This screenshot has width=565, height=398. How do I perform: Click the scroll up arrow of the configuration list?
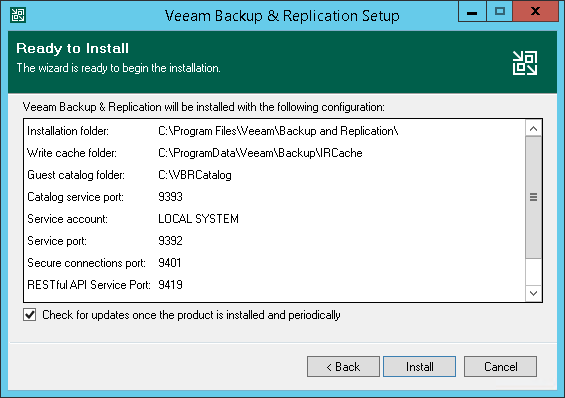point(534,129)
